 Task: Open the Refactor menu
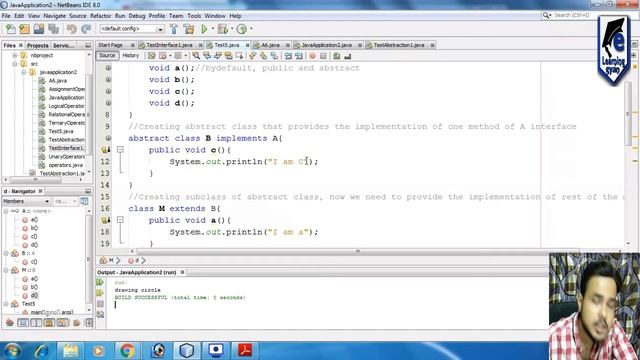[x=100, y=16]
